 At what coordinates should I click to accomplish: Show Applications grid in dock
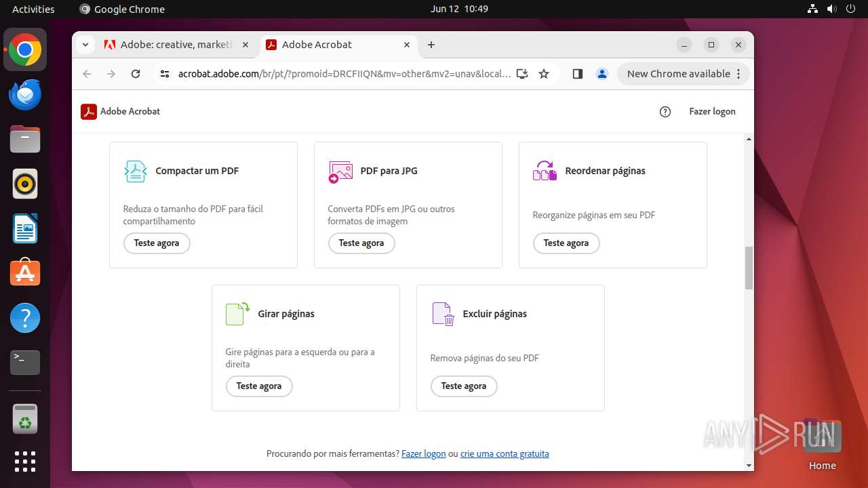[x=25, y=462]
